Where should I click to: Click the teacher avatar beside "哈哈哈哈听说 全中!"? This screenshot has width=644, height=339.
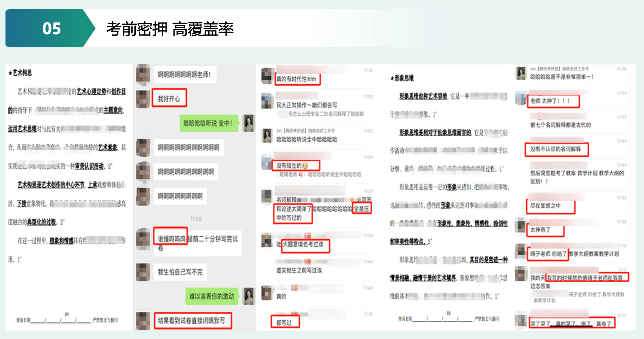point(249,123)
